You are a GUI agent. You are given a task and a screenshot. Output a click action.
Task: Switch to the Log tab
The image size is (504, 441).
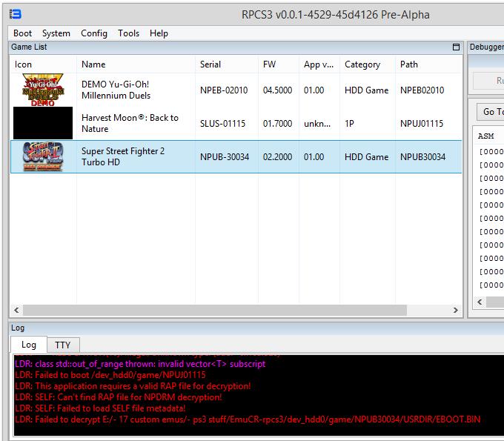29,345
